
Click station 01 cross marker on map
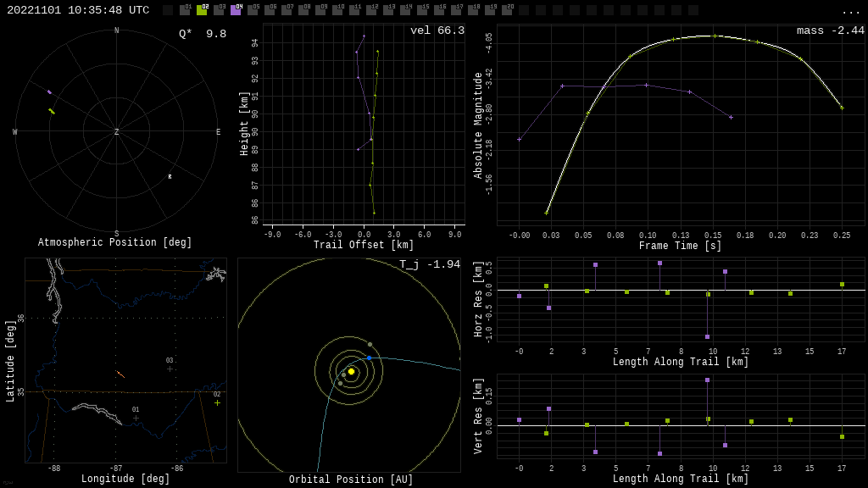pyautogui.click(x=136, y=418)
